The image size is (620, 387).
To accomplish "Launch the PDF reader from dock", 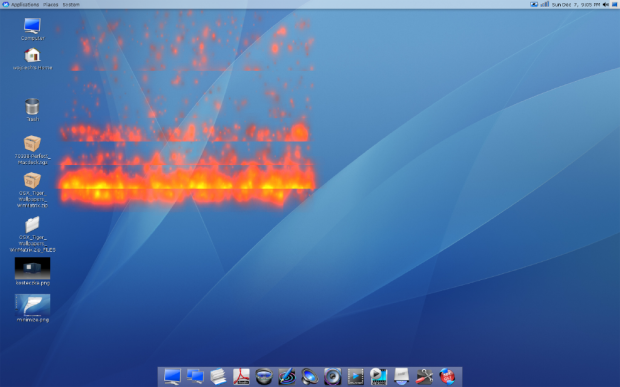I will coord(241,376).
